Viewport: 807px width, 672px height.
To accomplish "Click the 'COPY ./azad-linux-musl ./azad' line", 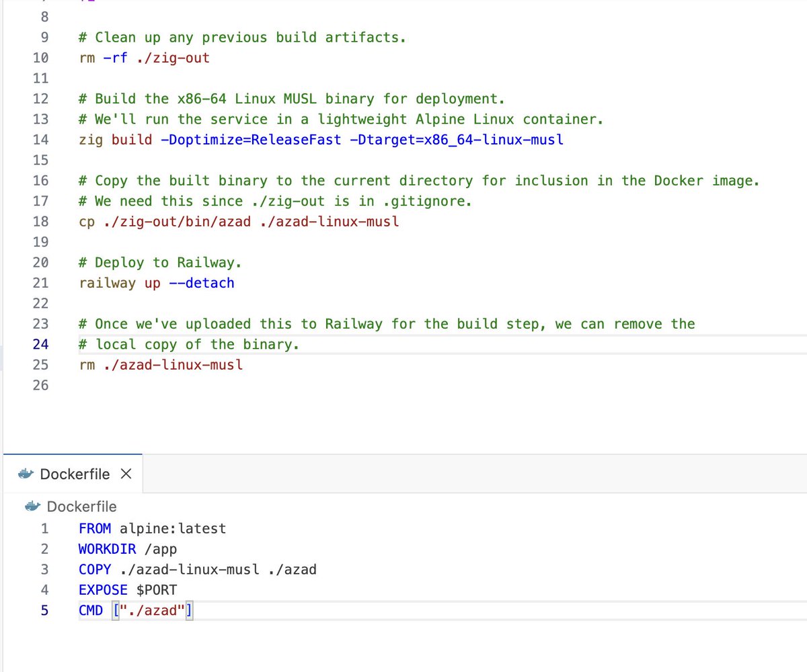I will pyautogui.click(x=198, y=569).
